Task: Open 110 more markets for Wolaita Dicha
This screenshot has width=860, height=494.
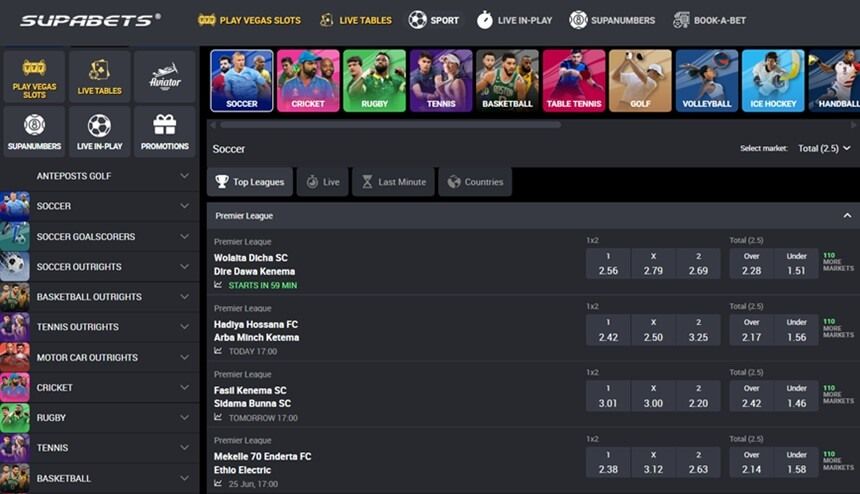Action: click(x=838, y=262)
